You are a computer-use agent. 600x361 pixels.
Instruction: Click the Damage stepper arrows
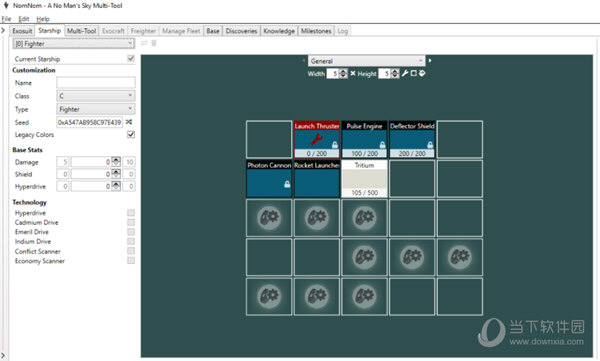(x=116, y=162)
